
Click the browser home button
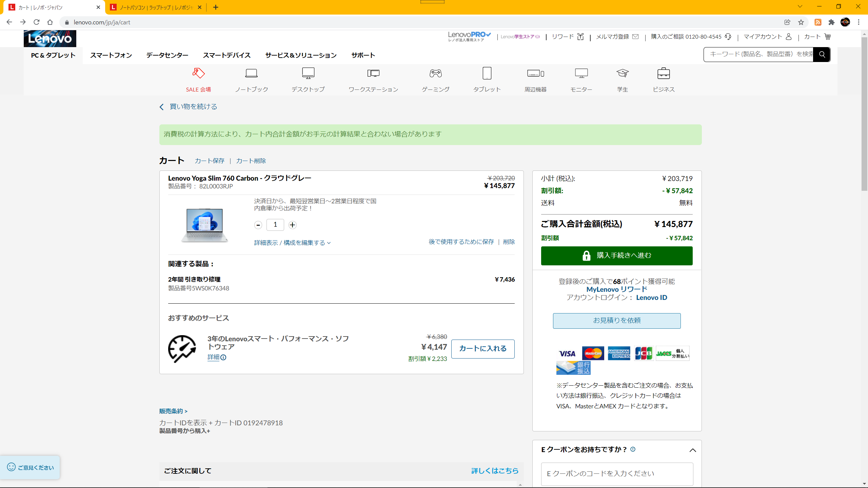tap(50, 22)
